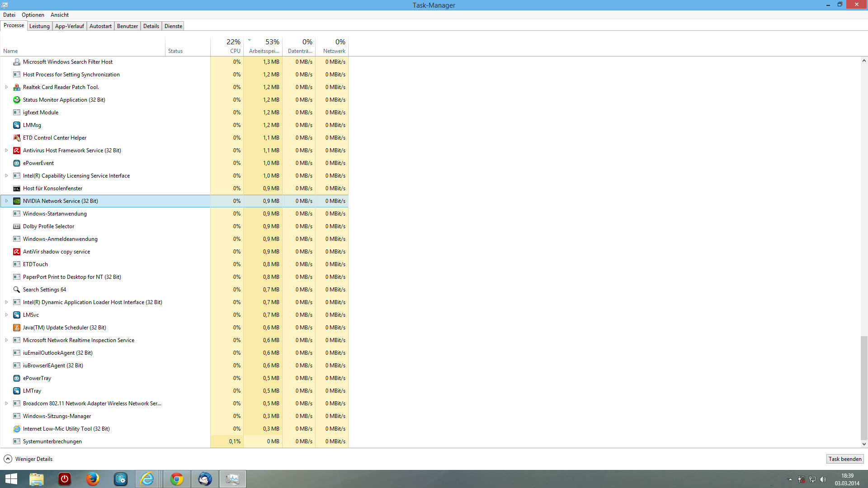Click the Task beenden button
Viewport: 868px width, 488px height.
pos(844,459)
